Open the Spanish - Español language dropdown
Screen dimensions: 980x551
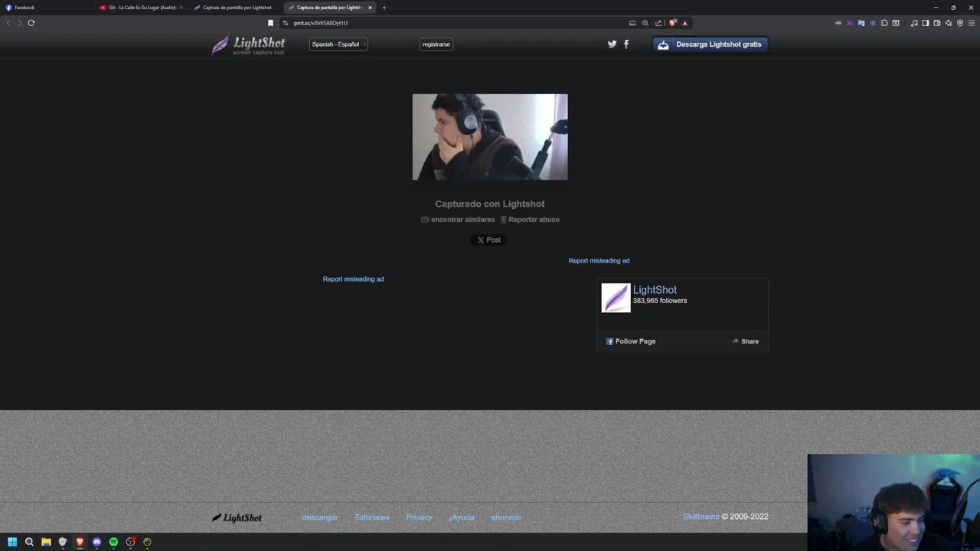(338, 44)
